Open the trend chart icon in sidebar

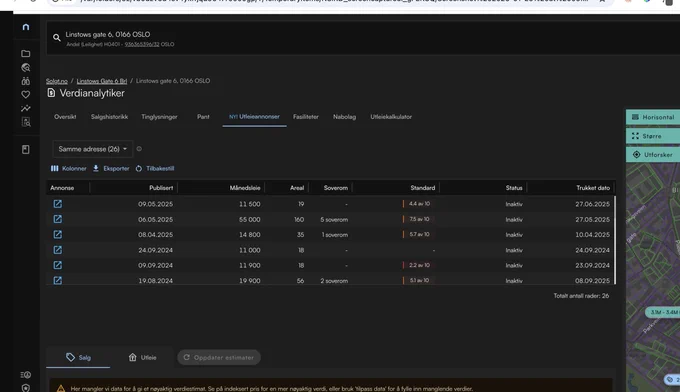click(26, 108)
